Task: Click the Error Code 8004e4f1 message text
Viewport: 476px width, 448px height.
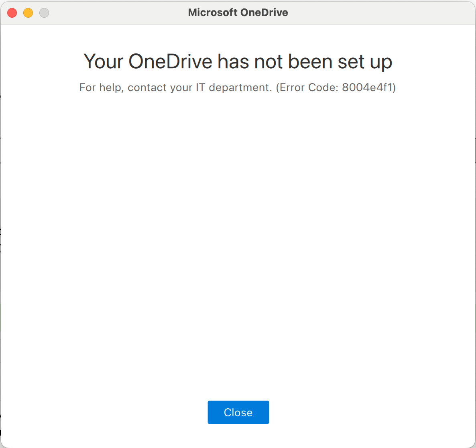Action: (x=237, y=88)
